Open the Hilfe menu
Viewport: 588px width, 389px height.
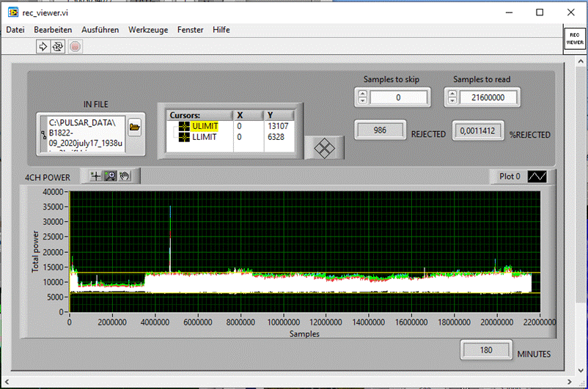click(221, 29)
